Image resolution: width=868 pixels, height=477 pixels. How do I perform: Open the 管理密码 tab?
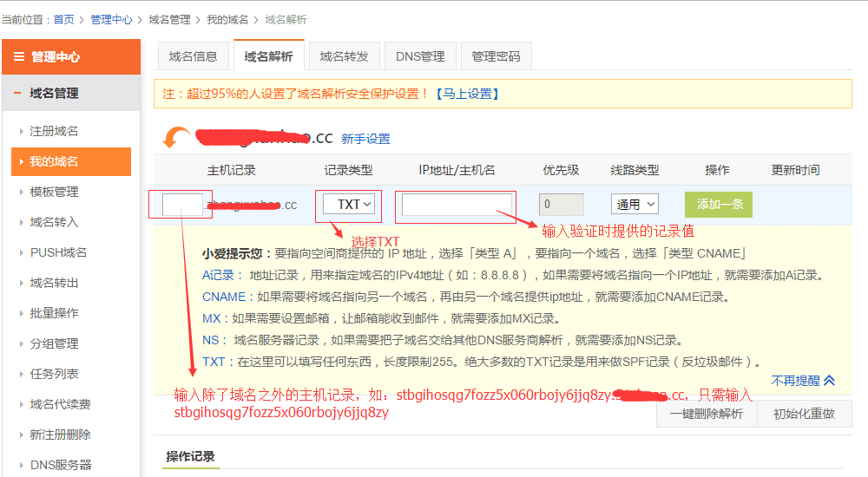496,56
